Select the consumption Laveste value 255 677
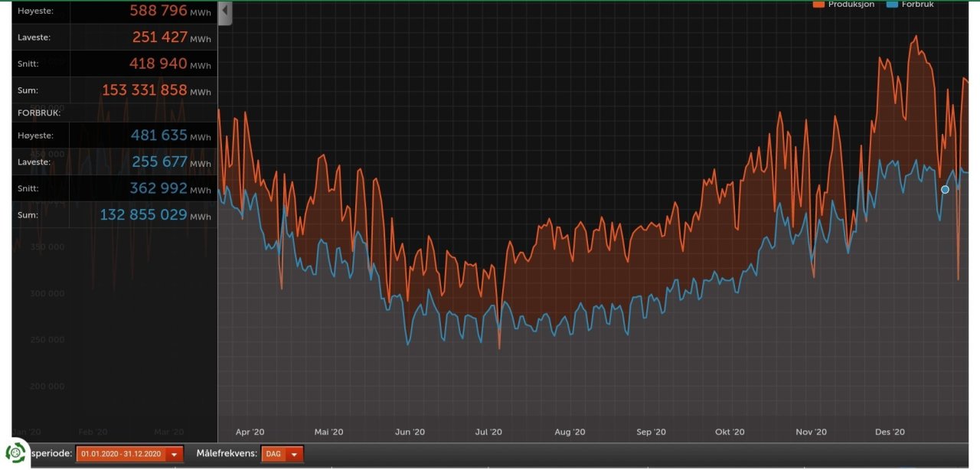The height and width of the screenshot is (470, 980). (159, 162)
